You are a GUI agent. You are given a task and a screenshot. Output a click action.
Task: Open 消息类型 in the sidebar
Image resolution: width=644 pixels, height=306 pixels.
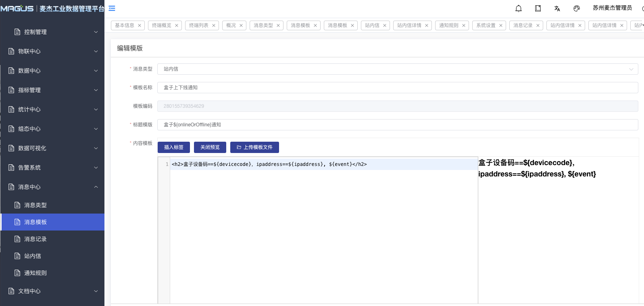coord(52,205)
